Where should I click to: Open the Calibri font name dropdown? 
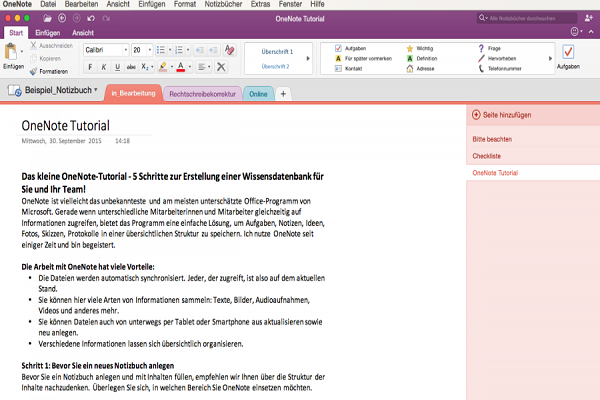click(103, 49)
